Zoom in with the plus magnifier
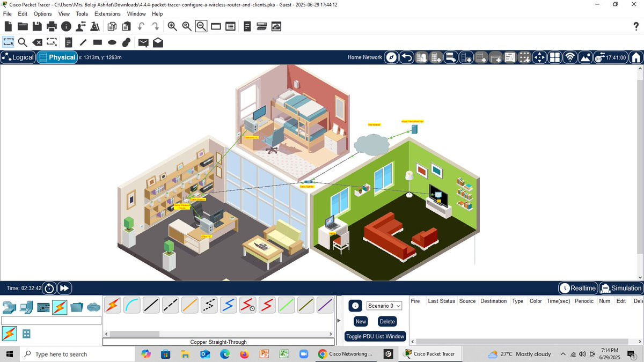Viewport: 644px width, 362px height. 172,26
